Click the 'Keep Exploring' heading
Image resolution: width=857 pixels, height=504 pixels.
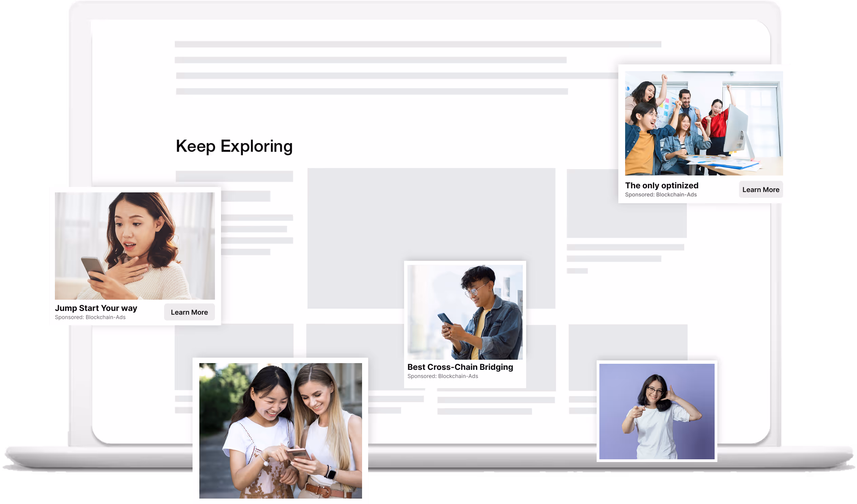click(234, 146)
